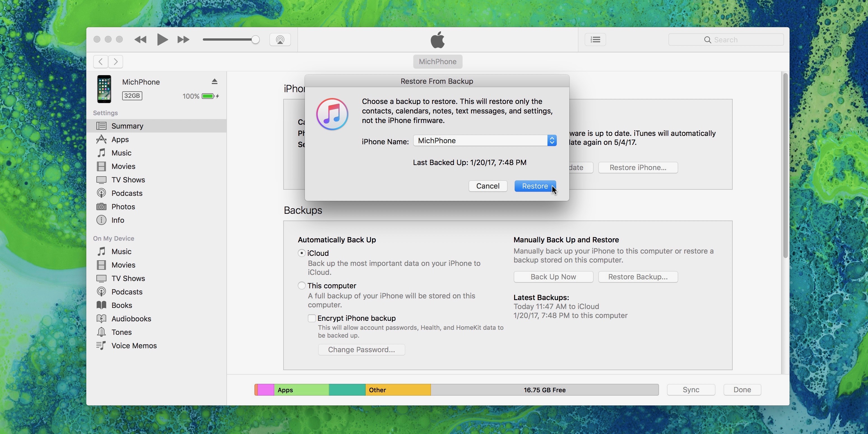The width and height of the screenshot is (868, 434).
Task: Open the iPhone Name dropdown
Action: point(484,141)
